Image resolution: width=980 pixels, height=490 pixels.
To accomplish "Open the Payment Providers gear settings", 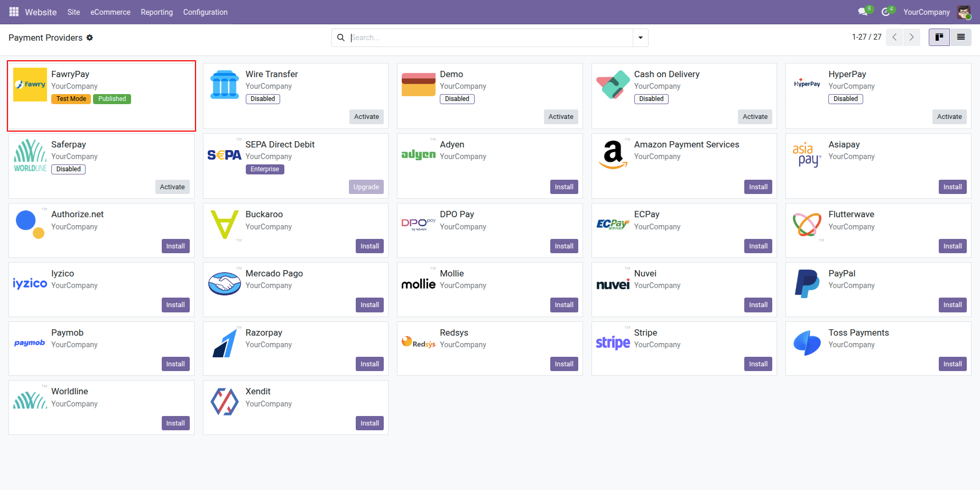I will coord(90,38).
